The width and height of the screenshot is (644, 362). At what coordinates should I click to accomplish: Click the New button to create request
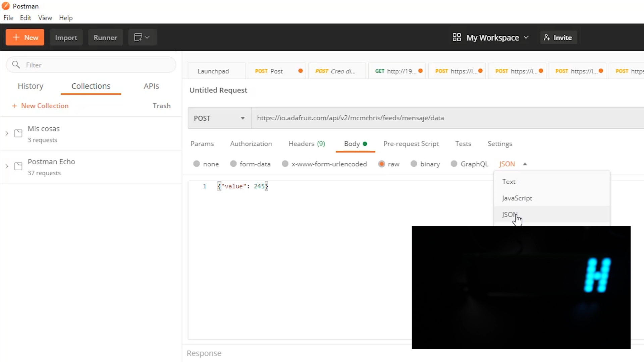point(25,38)
